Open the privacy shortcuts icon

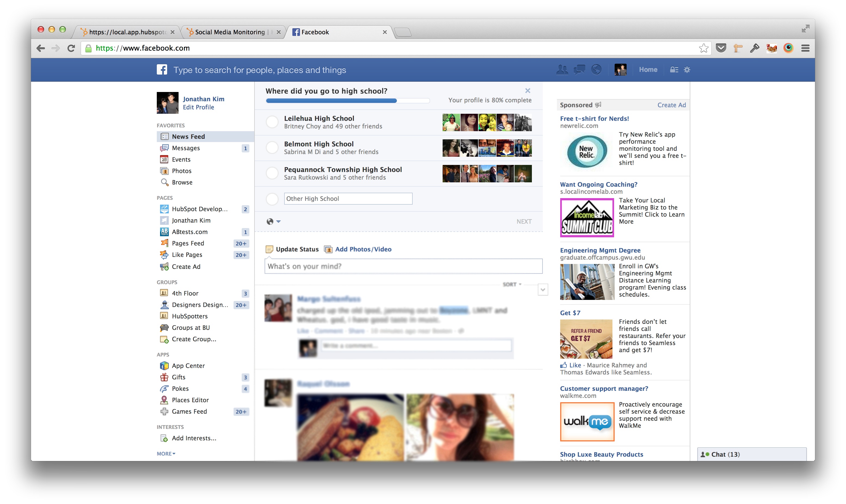pyautogui.click(x=674, y=70)
